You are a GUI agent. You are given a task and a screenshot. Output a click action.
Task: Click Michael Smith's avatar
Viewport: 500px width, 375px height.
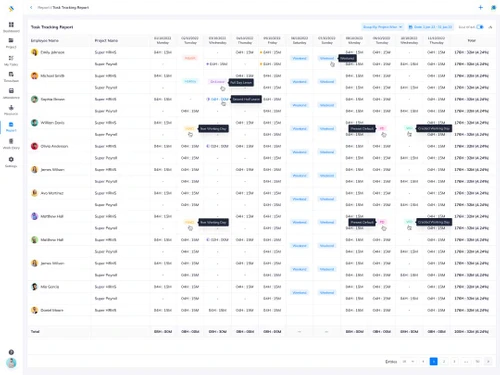coord(34,76)
